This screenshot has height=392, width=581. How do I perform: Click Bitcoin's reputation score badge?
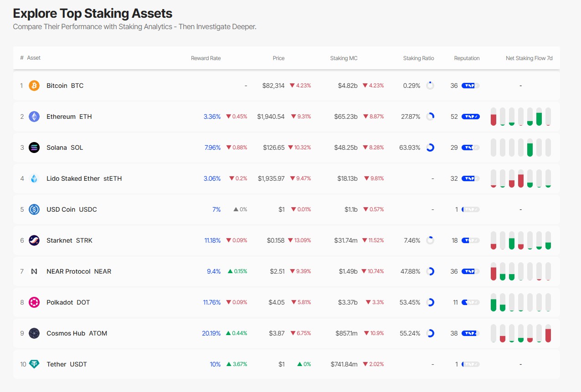(470, 86)
